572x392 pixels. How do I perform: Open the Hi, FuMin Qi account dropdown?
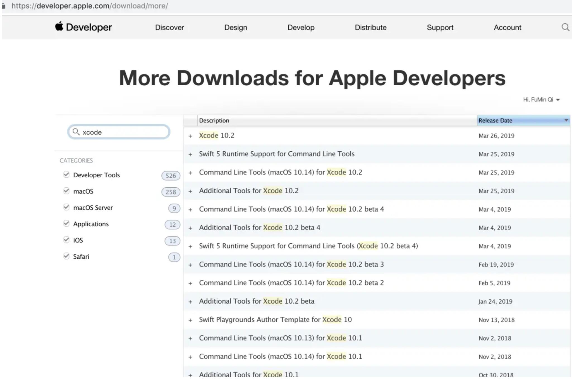pyautogui.click(x=541, y=100)
